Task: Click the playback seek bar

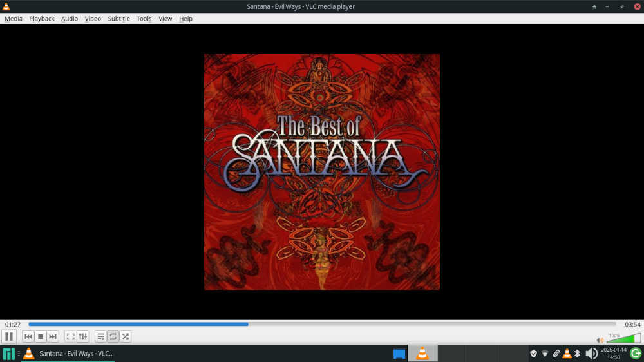Action: (x=322, y=324)
